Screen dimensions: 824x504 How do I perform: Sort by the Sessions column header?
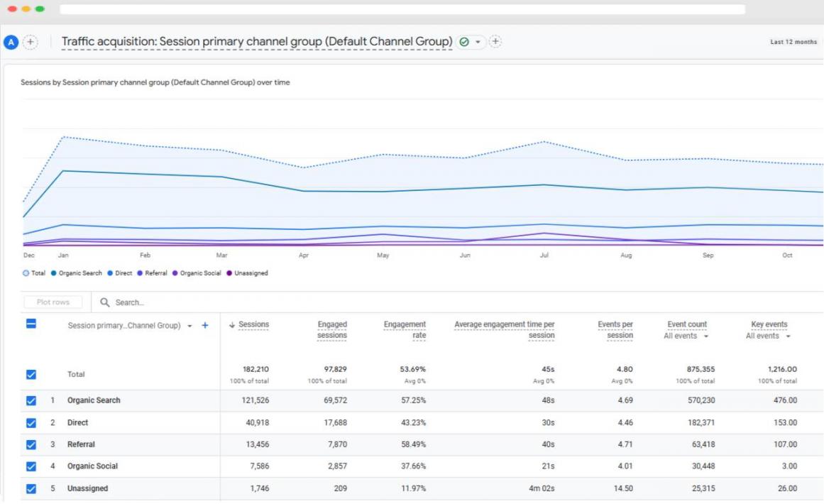tap(253, 325)
